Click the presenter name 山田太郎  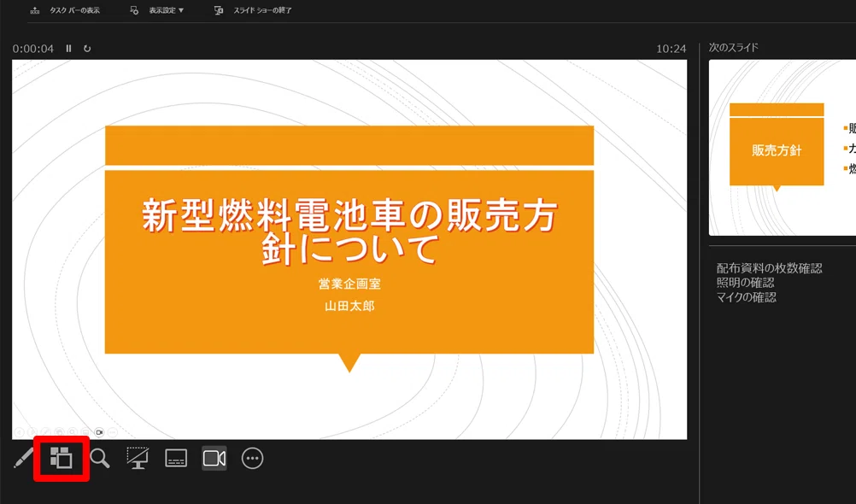tap(349, 307)
